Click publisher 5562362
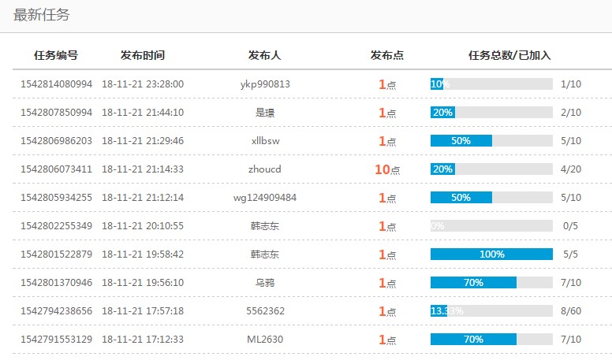612x364 pixels. coord(265,311)
